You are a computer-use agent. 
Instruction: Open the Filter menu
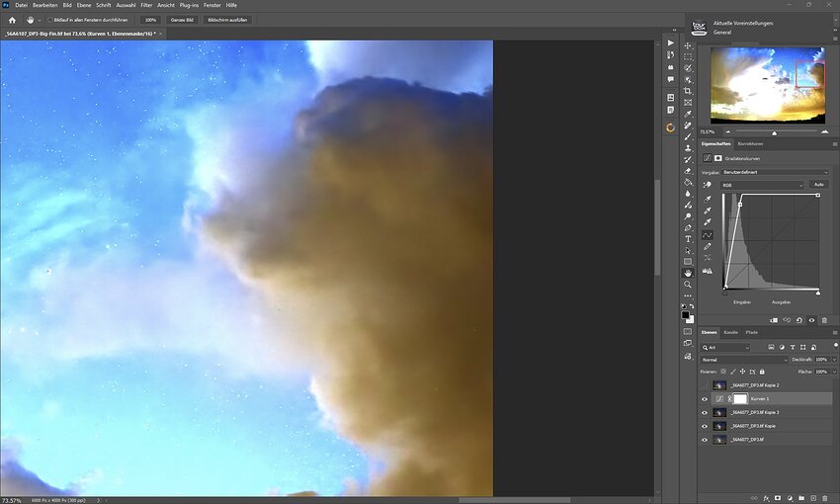(x=146, y=5)
